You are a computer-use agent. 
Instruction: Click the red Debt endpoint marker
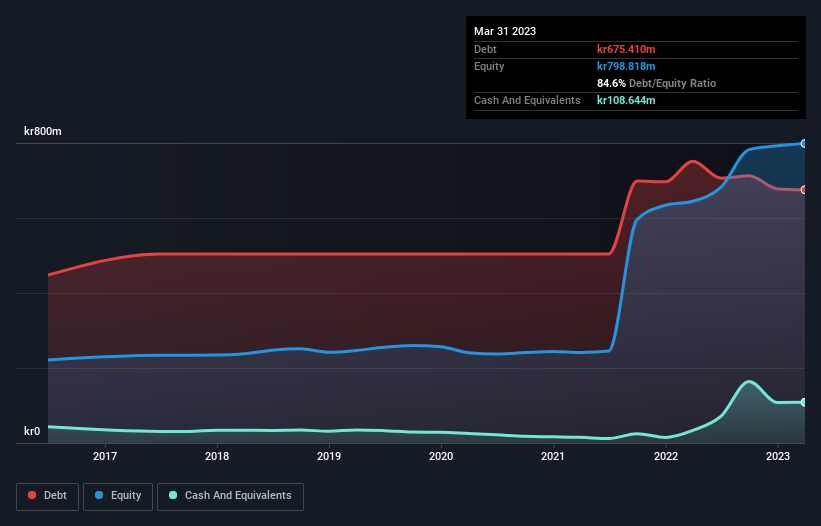pos(804,189)
